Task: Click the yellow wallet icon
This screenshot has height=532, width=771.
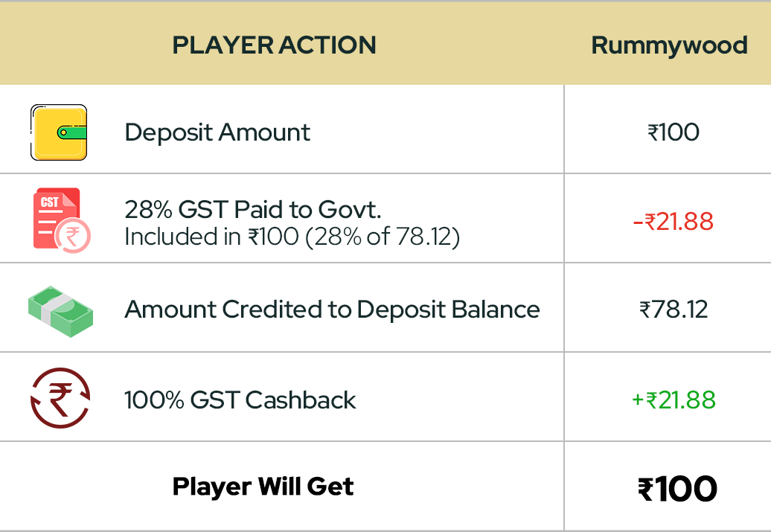Action: 59,132
